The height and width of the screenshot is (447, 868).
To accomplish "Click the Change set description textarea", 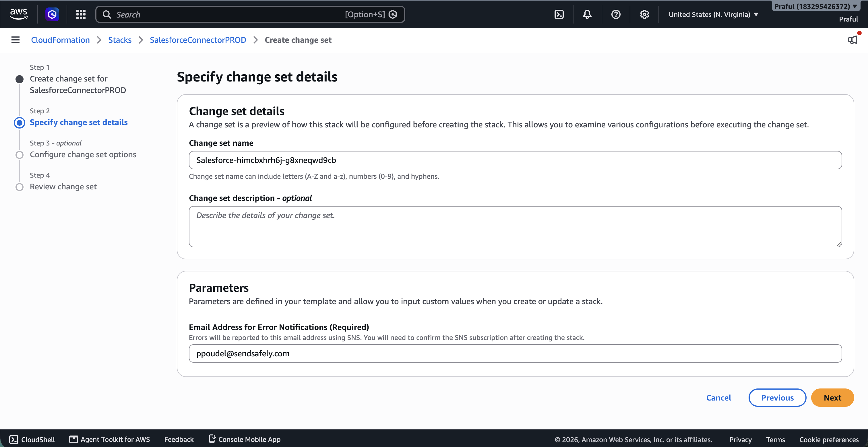I will click(x=515, y=226).
